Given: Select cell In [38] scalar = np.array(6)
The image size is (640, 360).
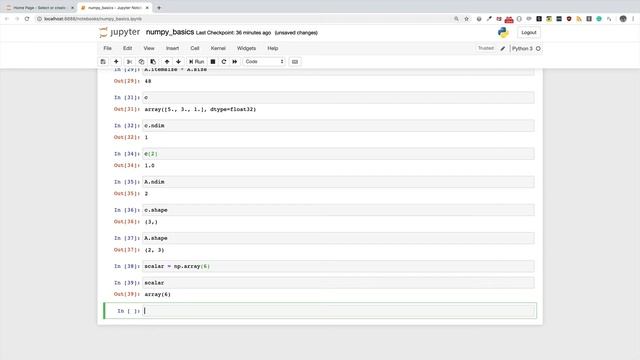Looking at the screenshot, I should pyautogui.click(x=338, y=266).
